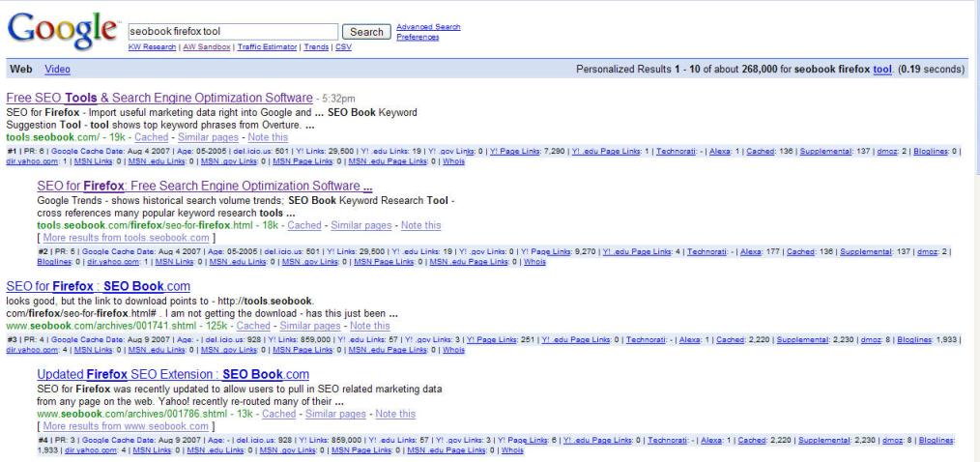Click the Search button
This screenshot has height=462, width=980.
[366, 32]
